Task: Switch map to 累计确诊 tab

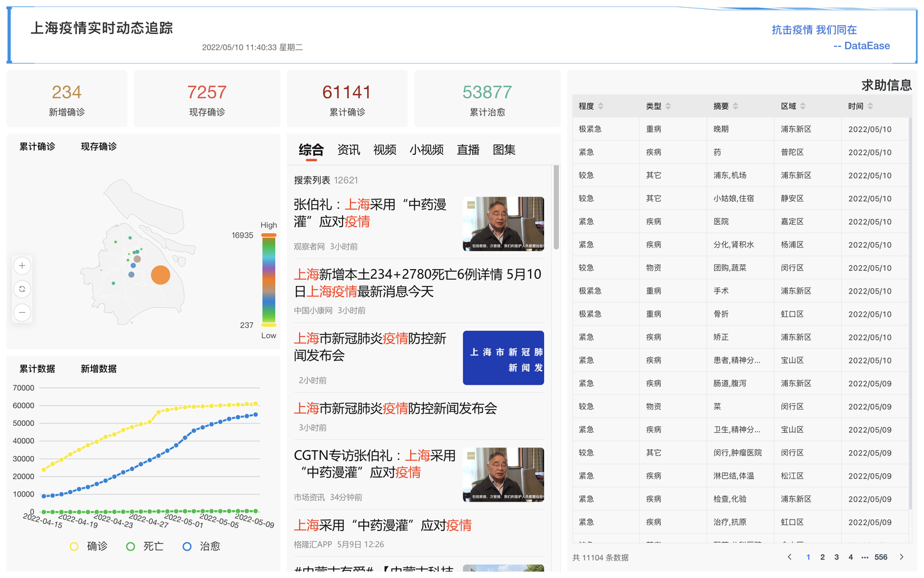Action: click(37, 146)
